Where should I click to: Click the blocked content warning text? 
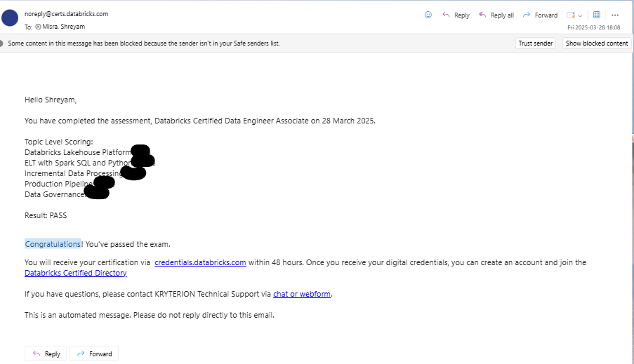144,43
